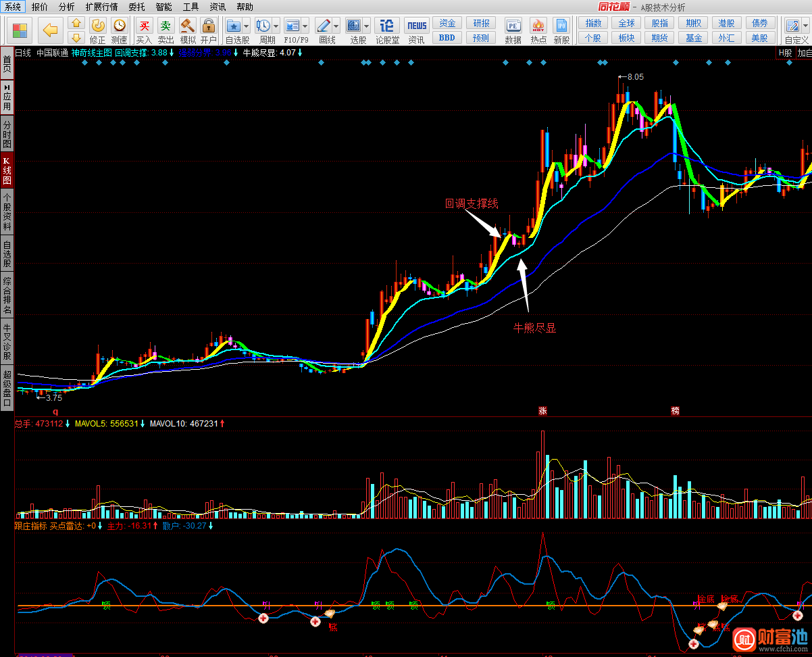Open the 委托 menu
Image resolution: width=812 pixels, height=657 pixels.
point(136,7)
